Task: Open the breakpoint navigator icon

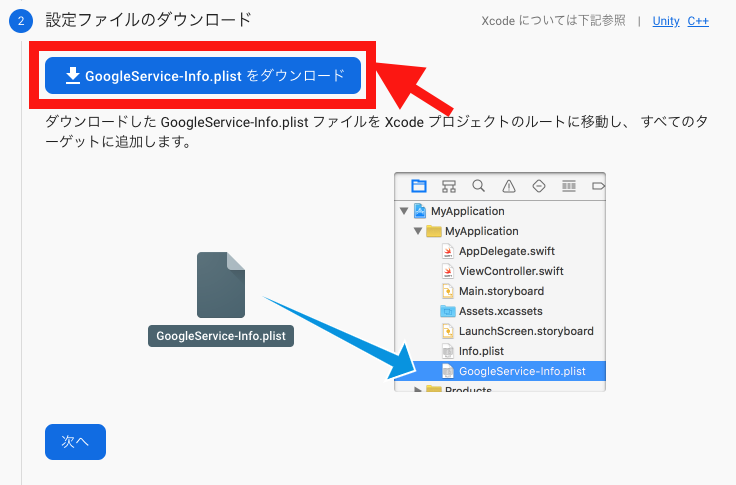Action: coord(598,186)
